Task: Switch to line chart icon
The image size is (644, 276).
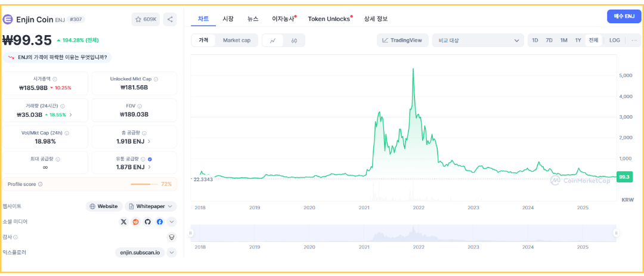Action: click(x=273, y=41)
